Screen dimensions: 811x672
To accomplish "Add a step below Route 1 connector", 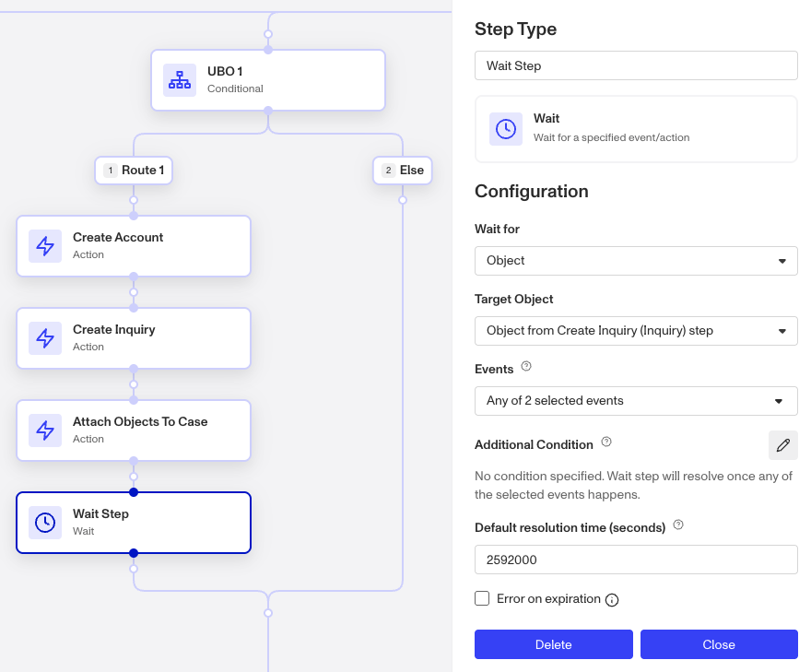I will (x=134, y=200).
